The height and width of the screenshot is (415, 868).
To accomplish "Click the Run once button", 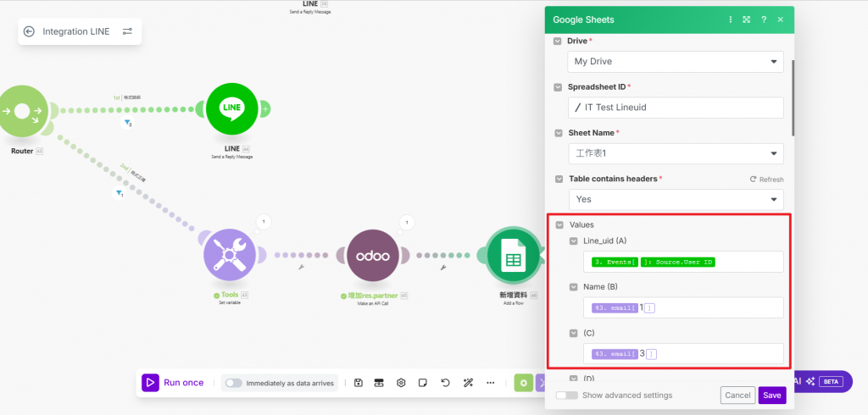I will [x=173, y=383].
